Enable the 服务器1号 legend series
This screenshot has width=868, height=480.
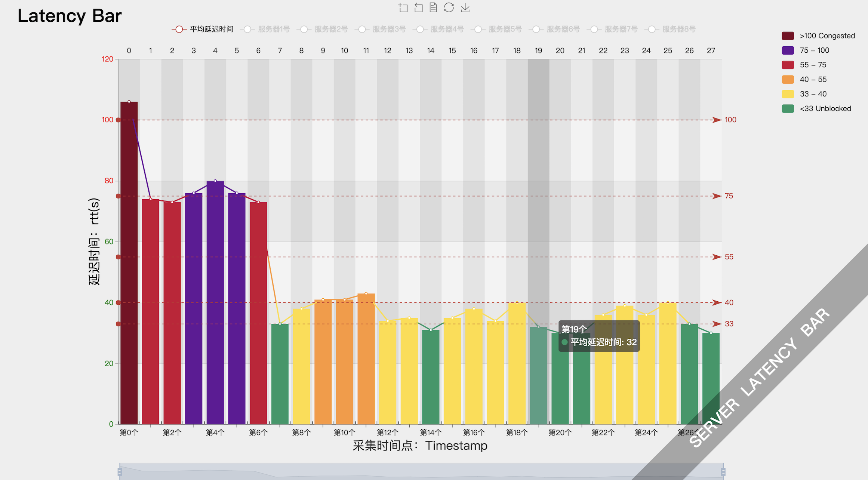(265, 29)
